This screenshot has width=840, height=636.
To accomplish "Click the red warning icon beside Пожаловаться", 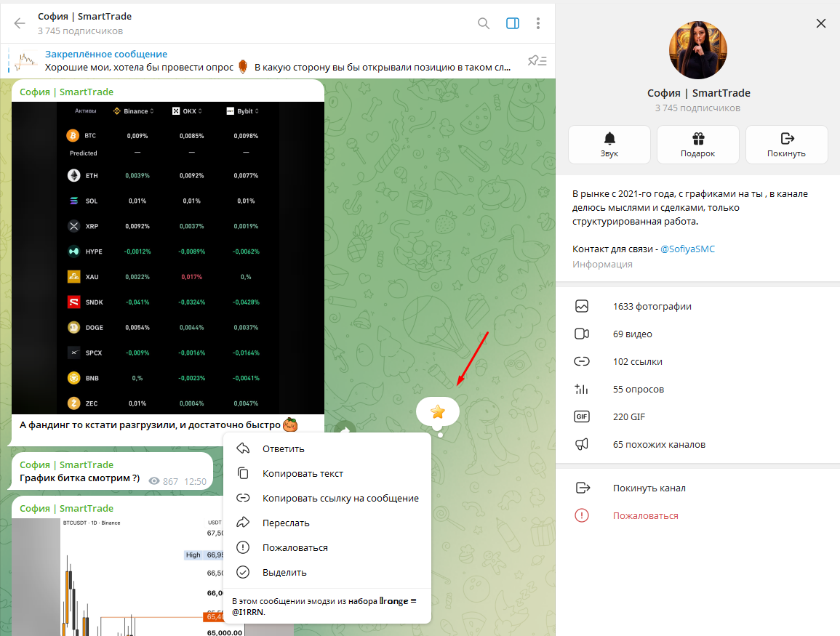I will coord(582,515).
